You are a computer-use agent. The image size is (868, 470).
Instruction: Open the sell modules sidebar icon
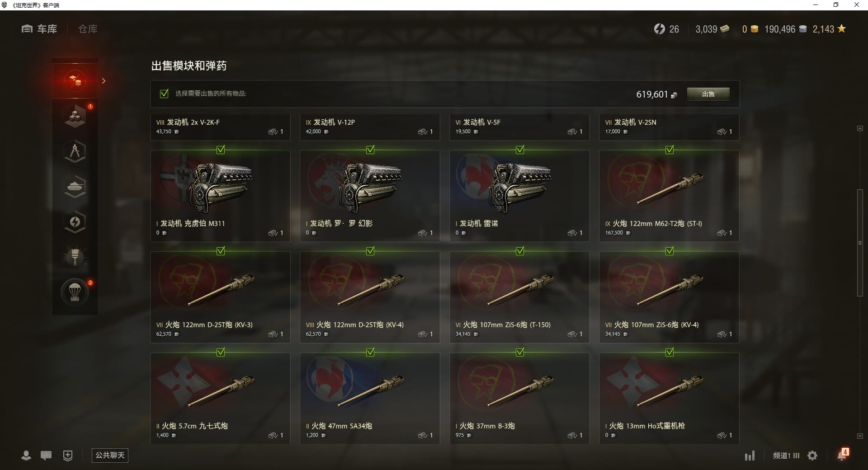point(75,81)
